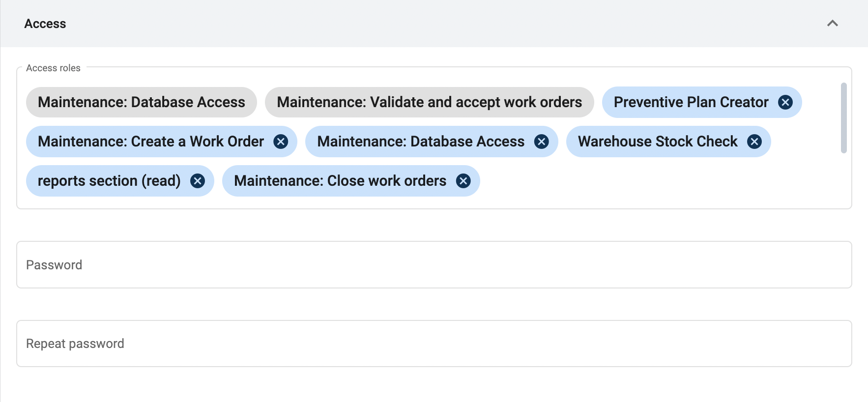Screen dimensions: 868x402
Task: Click the Warehouse Stock Check chip label
Action: pyautogui.click(x=658, y=142)
